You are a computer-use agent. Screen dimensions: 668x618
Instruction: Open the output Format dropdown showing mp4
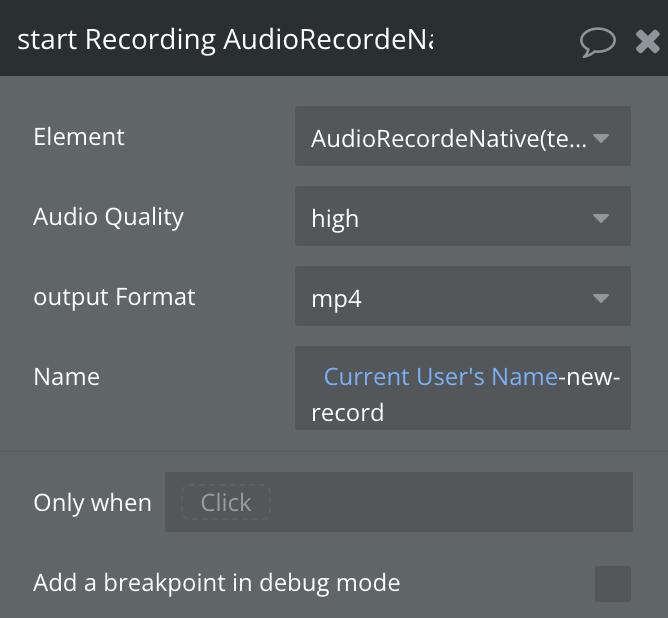click(x=448, y=297)
